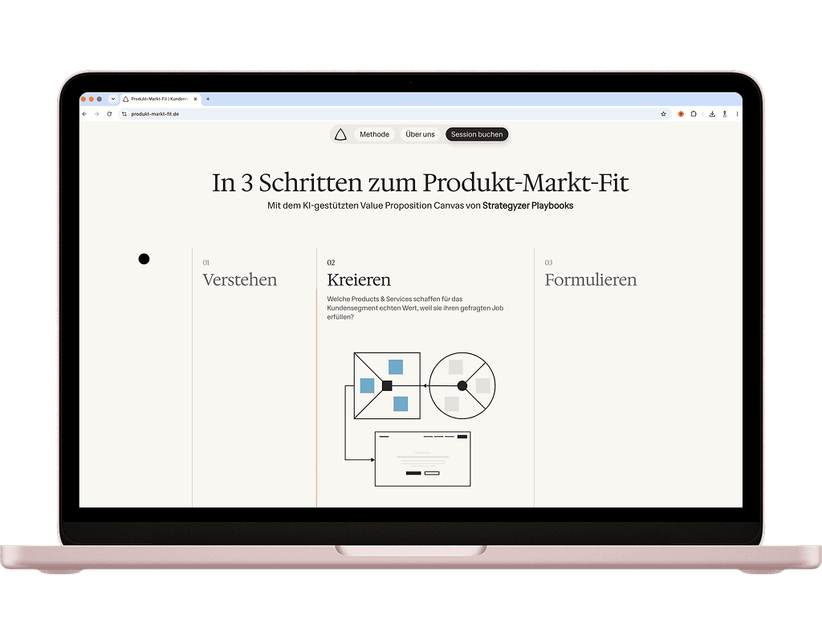Image resolution: width=822 pixels, height=644 pixels.
Task: Open the Chrome three-dot menu
Action: pos(737,114)
